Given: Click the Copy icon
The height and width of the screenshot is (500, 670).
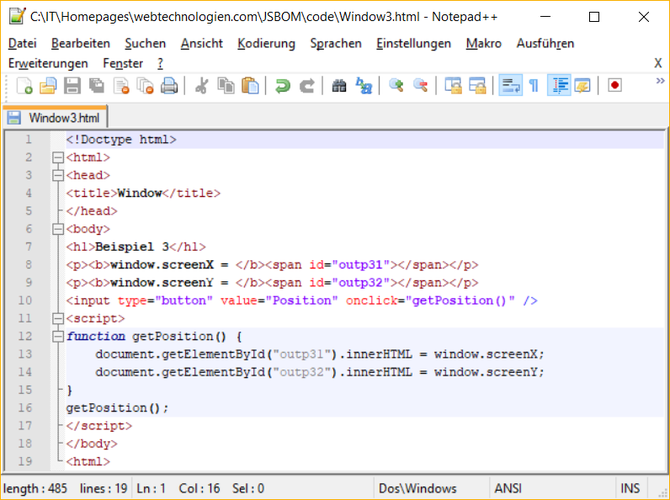Looking at the screenshot, I should coord(226,85).
